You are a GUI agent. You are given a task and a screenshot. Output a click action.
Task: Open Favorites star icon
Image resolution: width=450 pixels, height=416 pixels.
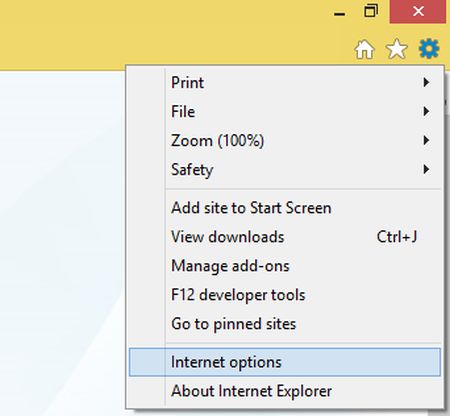(396, 49)
